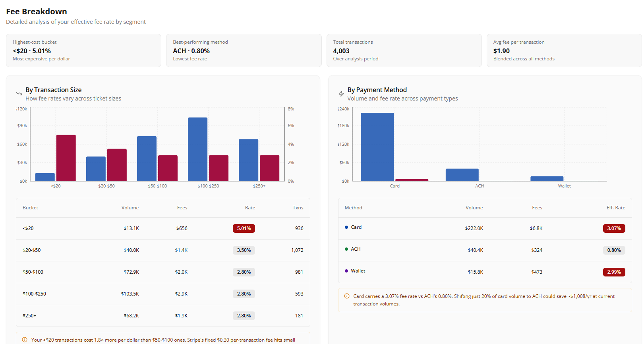644x344 pixels.
Task: Click the Txns column header
Action: (298, 208)
